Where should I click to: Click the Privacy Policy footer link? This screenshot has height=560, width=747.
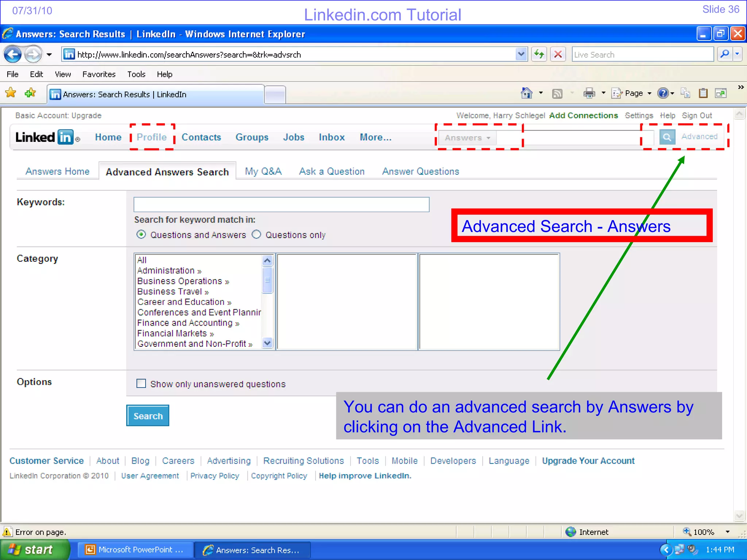coord(214,476)
